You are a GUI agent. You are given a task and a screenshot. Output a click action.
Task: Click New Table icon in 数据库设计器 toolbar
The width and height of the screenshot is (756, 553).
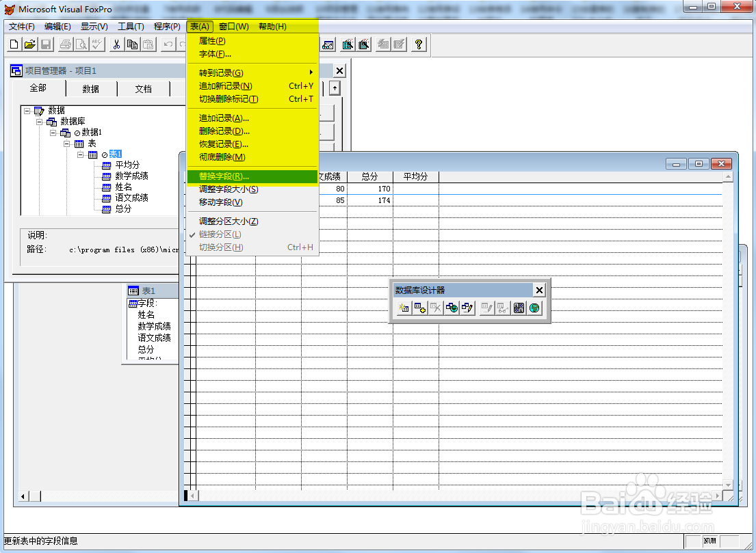[404, 308]
